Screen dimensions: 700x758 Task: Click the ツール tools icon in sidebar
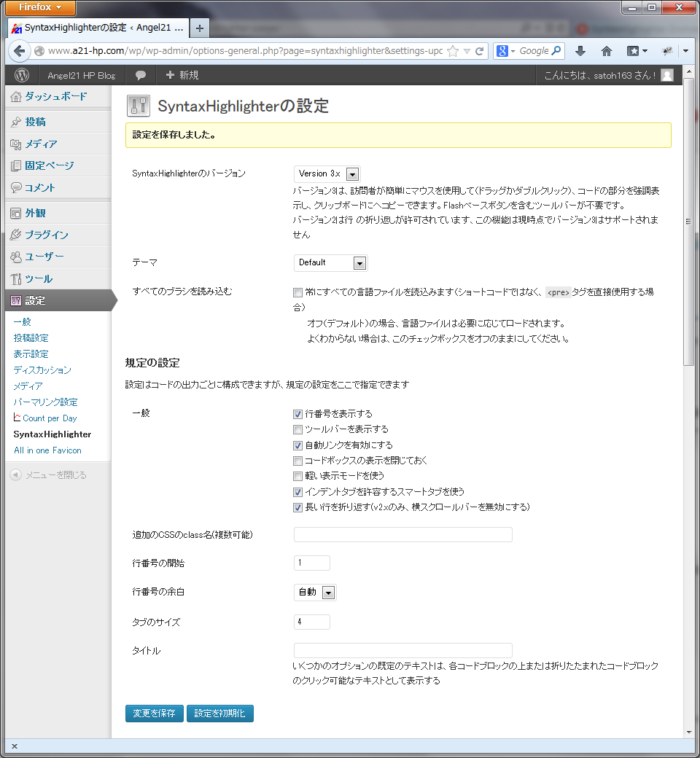[x=16, y=279]
